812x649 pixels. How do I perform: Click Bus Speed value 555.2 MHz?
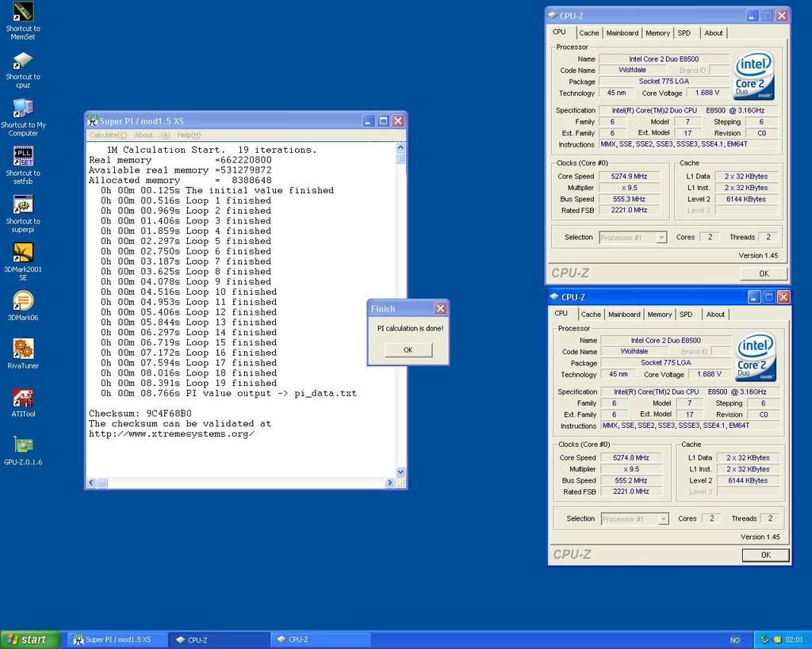click(x=631, y=481)
